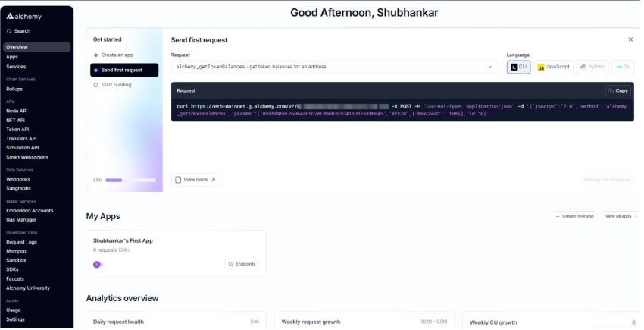Click the document icon in View docs
Screen dimensions: 644x330
click(x=178, y=180)
